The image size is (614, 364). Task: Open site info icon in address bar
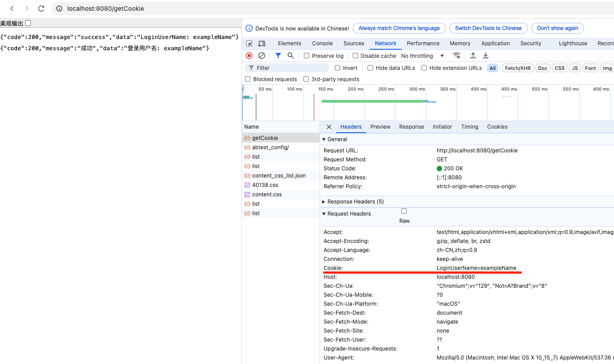tap(59, 9)
